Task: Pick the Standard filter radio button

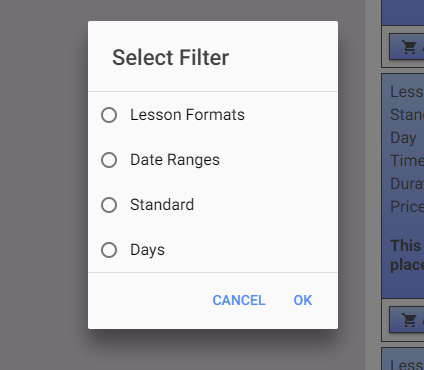Action: tap(109, 205)
